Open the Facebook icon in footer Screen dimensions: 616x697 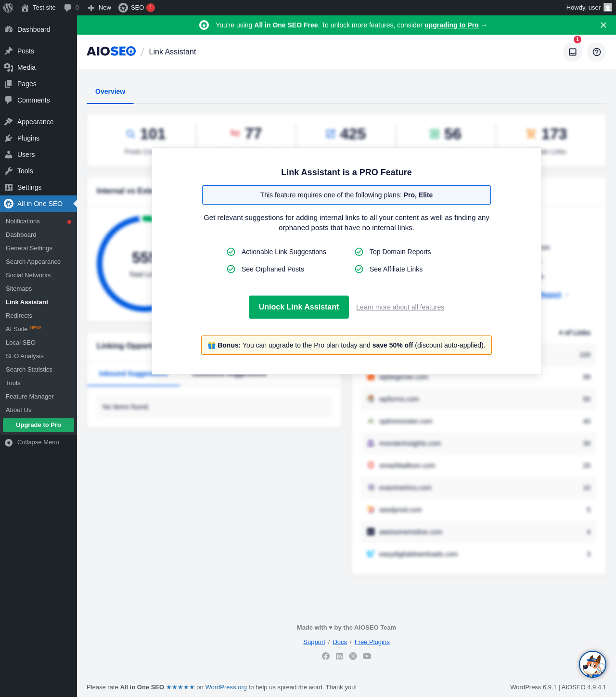[326, 656]
